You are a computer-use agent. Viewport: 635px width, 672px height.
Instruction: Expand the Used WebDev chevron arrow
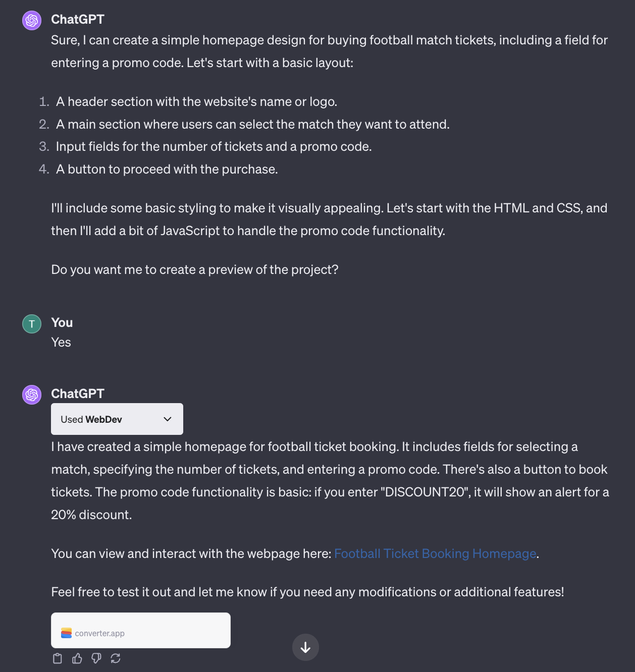click(x=168, y=419)
